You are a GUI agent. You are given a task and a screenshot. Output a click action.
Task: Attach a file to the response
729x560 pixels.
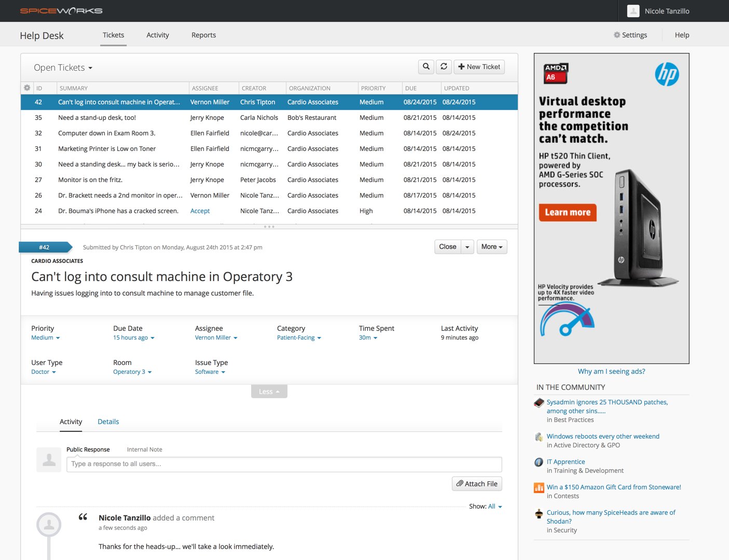point(476,483)
